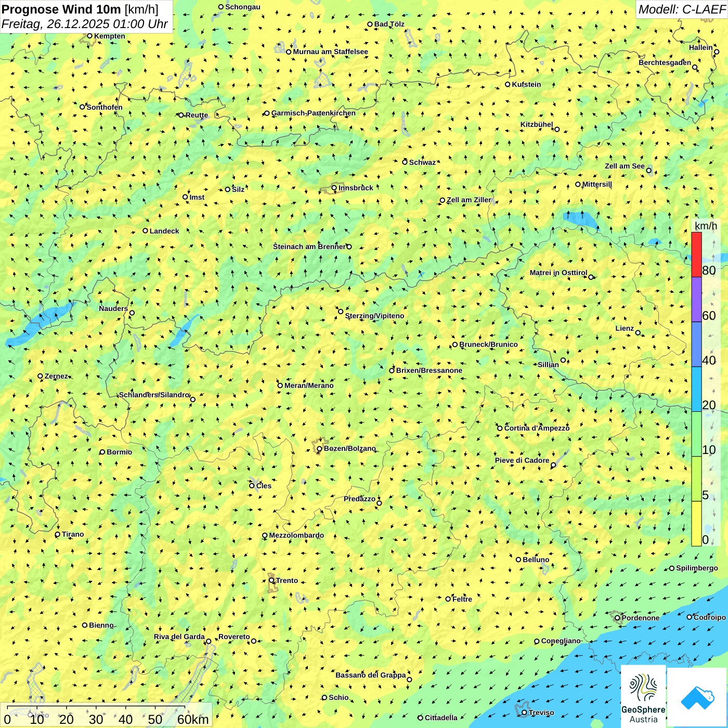Click the "Pieve di Cadore" place name
728x728 pixels.
click(x=522, y=460)
